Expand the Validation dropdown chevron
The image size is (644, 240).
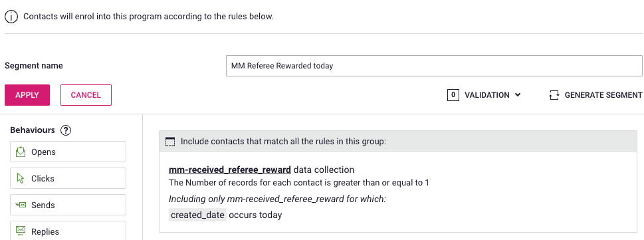tap(518, 95)
